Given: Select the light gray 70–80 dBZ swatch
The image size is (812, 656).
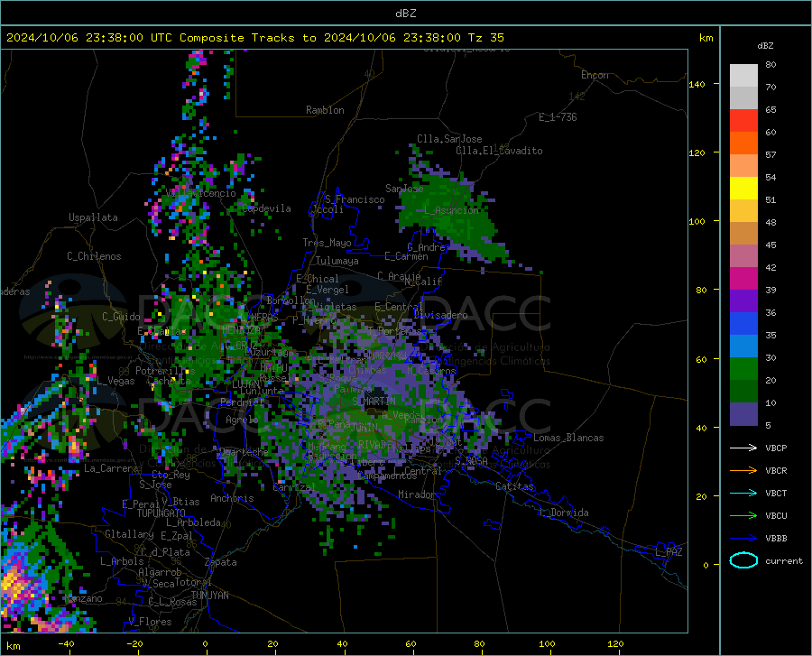Looking at the screenshot, I should [x=743, y=76].
